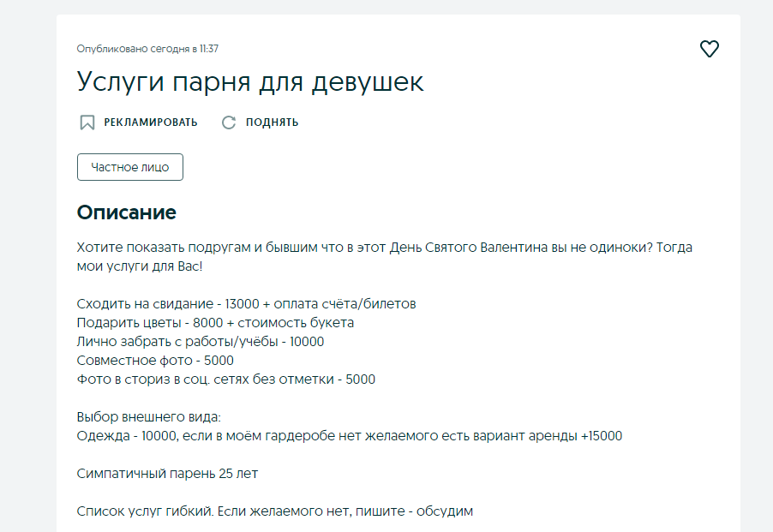Click the circular arrow icon beside ПОДНЯТЬ
773x532 pixels.
tap(228, 123)
